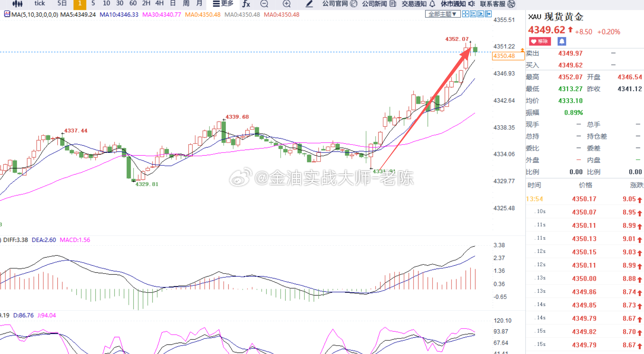Select the 2H period tab
The height and width of the screenshot is (354, 644).
[x=146, y=3]
